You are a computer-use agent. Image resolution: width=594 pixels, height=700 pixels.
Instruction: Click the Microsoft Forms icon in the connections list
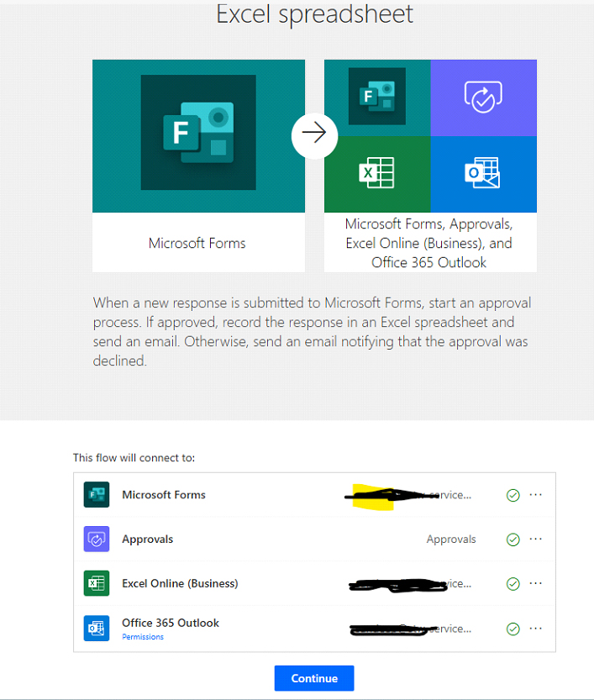pyautogui.click(x=97, y=495)
